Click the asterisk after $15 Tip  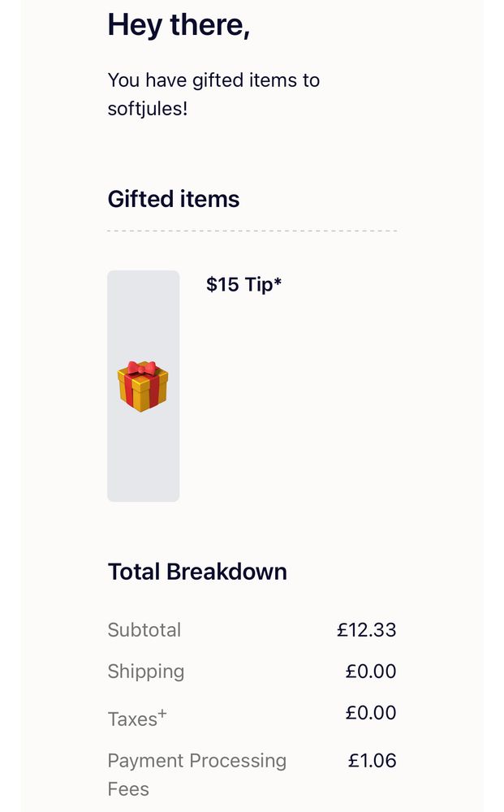click(278, 281)
